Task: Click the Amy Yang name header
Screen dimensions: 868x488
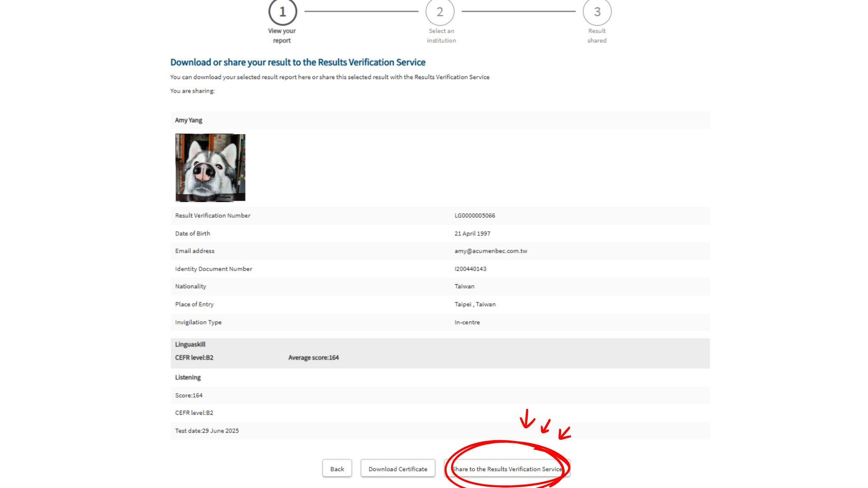Action: pyautogui.click(x=189, y=120)
